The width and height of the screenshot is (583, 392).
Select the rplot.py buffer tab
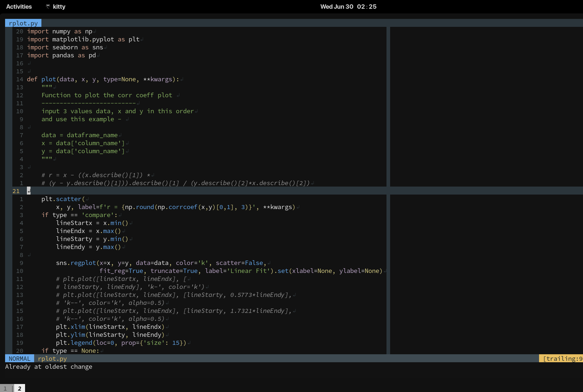point(23,23)
